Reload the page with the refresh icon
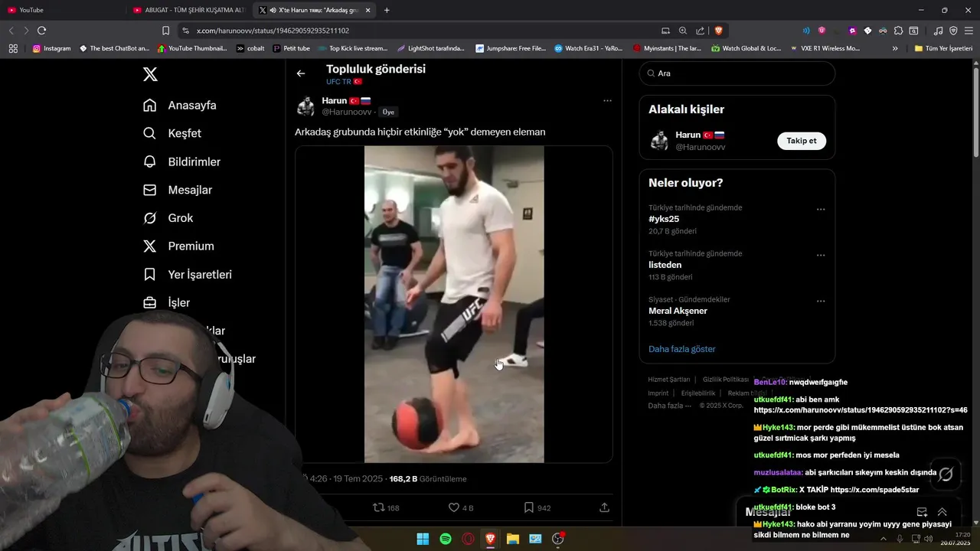Viewport: 980px width, 551px height. (x=42, y=31)
